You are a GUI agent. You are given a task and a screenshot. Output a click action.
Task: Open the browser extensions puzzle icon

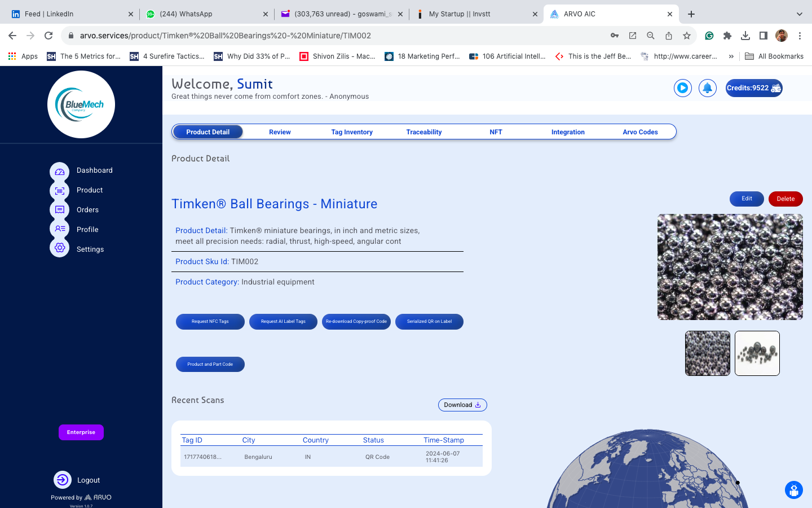pos(727,36)
